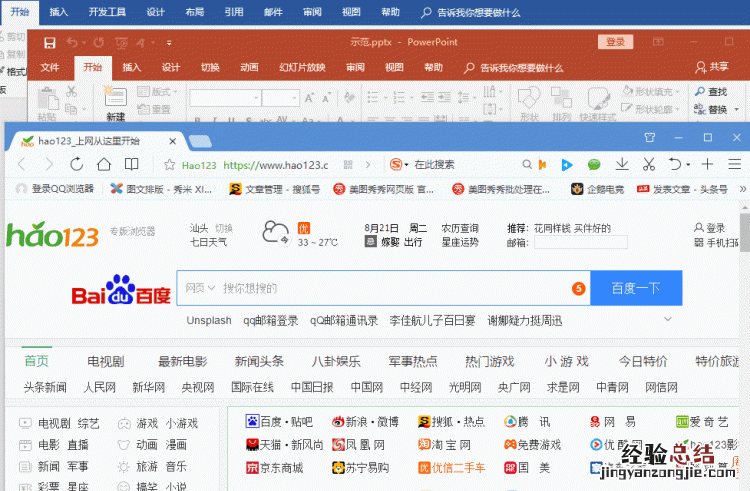
Task: Click the Save icon in PowerPoint title bar
Action: click(x=50, y=43)
